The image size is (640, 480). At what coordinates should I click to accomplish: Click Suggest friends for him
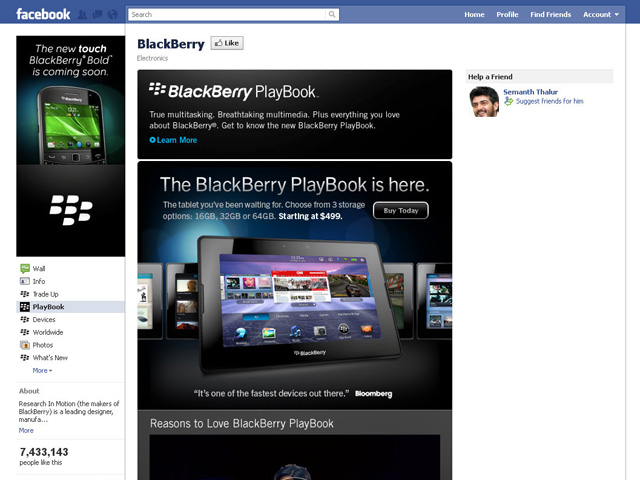[x=549, y=101]
